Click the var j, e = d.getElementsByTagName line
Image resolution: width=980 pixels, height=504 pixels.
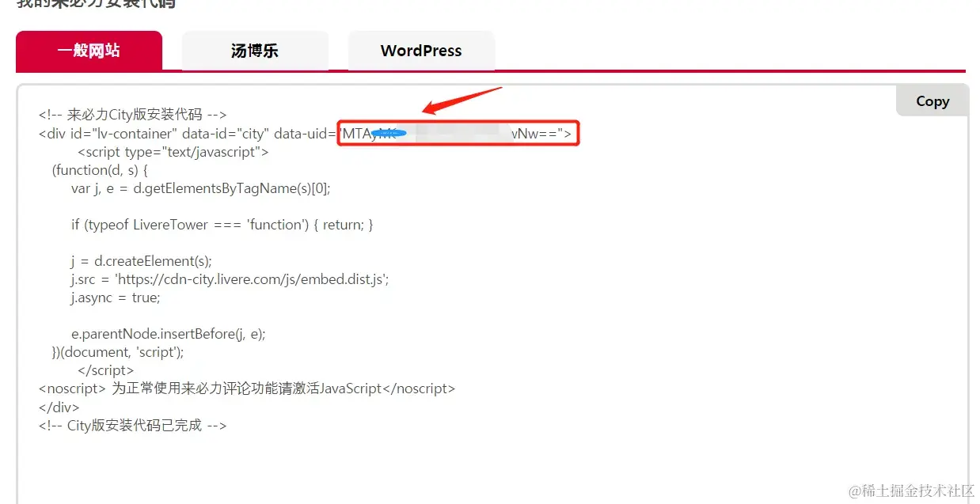[200, 188]
